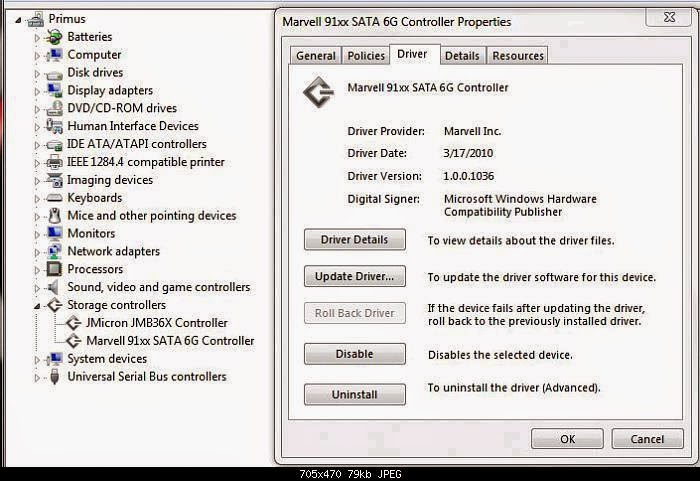
Task: Click the Computer category icon
Action: (54, 55)
